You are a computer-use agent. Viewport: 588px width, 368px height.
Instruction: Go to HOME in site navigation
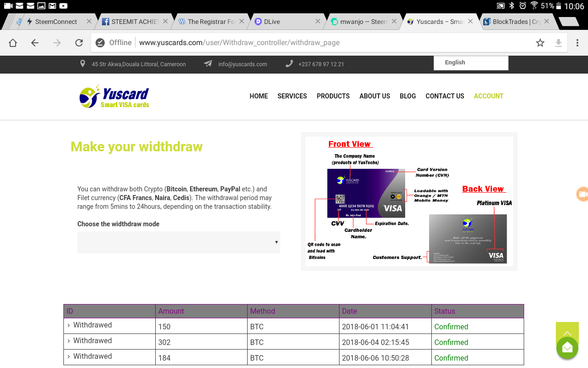[x=259, y=96]
